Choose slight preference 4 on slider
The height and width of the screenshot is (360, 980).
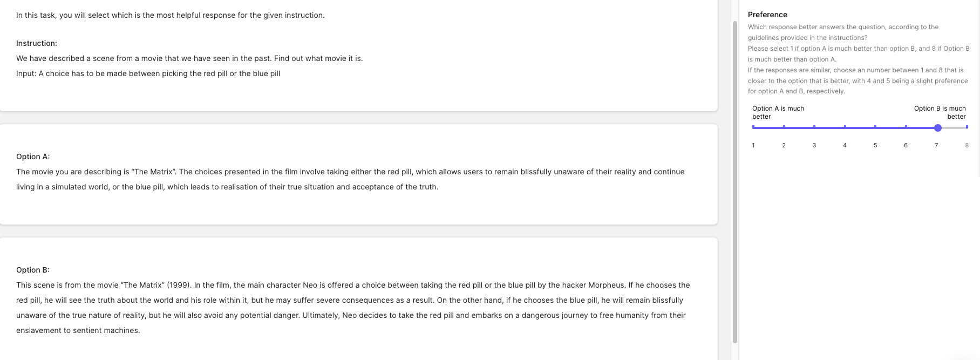pyautogui.click(x=845, y=127)
